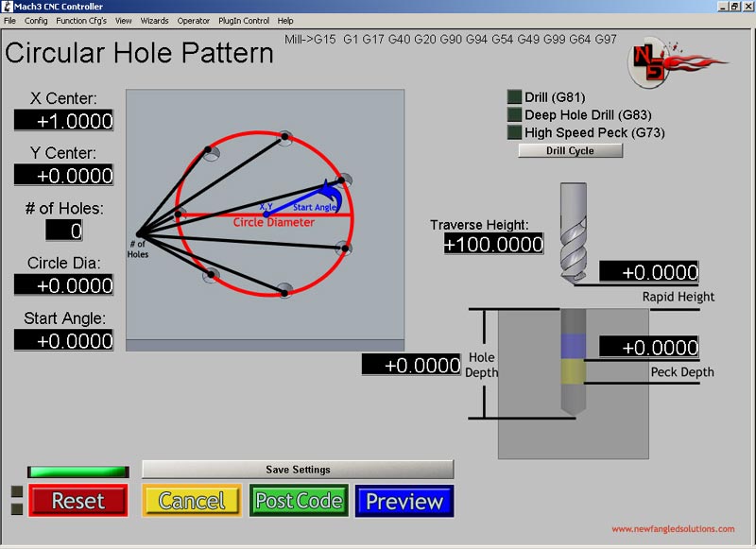Click the Post Code button
Screen dimensions: 756x549
299,501
